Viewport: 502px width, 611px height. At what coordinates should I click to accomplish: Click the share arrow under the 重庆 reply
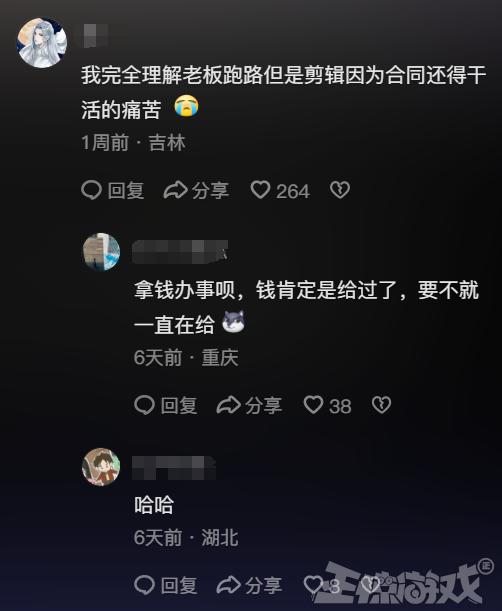pos(228,405)
